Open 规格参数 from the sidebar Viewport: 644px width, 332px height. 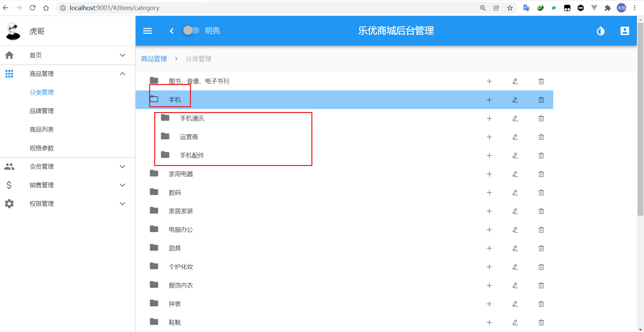42,148
